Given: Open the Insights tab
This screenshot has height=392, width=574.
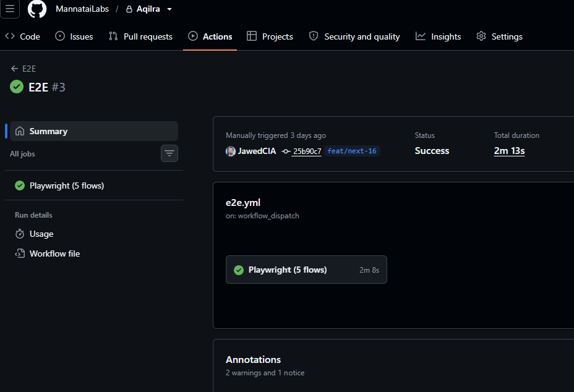Looking at the screenshot, I should pos(438,36).
